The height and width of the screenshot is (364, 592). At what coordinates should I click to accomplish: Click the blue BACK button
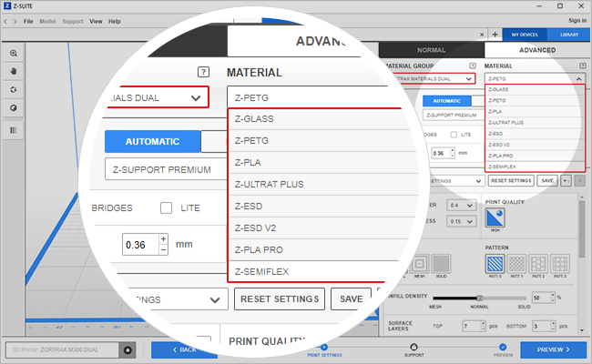(184, 350)
